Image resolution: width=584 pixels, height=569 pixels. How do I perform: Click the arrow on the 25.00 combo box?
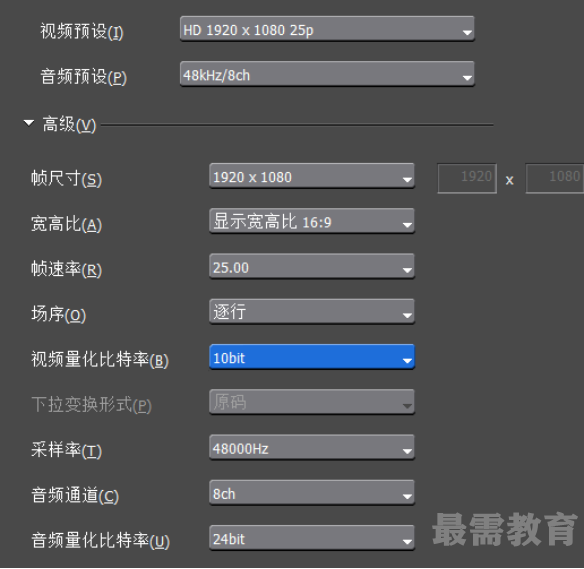tap(407, 270)
